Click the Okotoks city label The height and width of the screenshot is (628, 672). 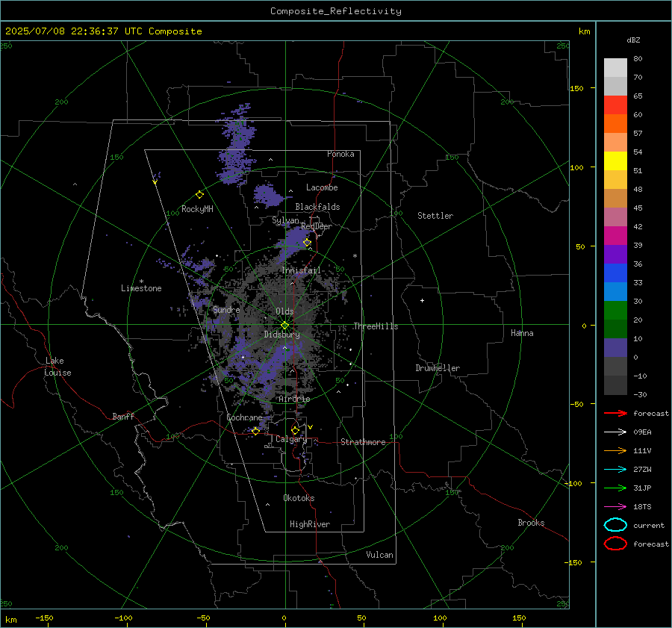coord(299,498)
